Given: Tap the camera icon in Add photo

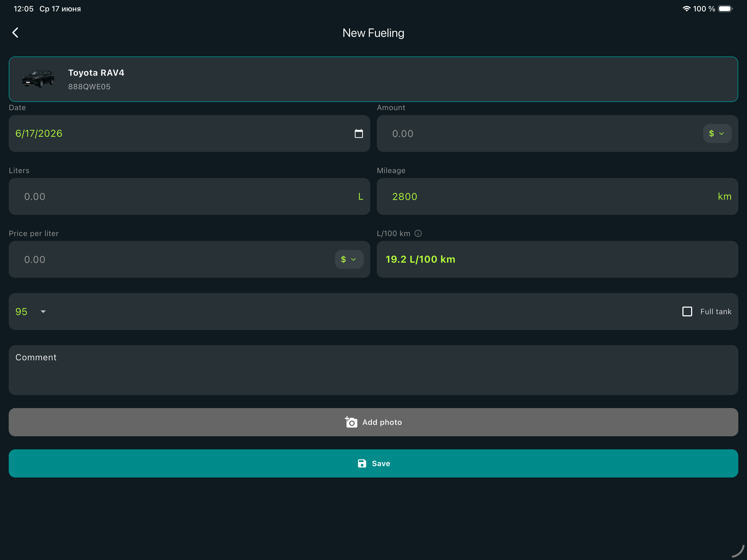Looking at the screenshot, I should click(x=351, y=422).
